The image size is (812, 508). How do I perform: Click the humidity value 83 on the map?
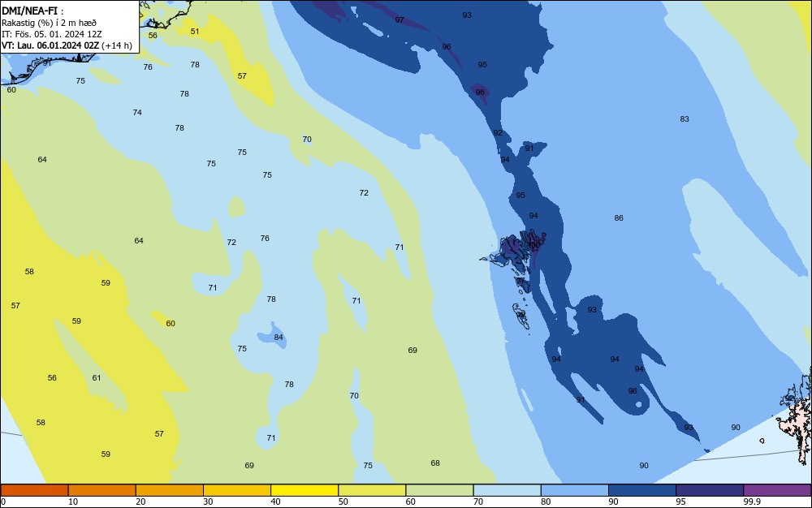pyautogui.click(x=685, y=119)
